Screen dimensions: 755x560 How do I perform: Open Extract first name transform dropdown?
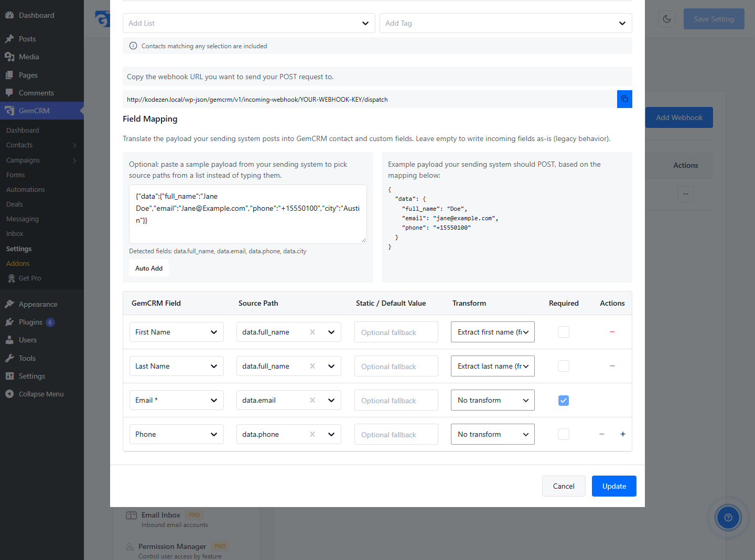click(x=493, y=332)
